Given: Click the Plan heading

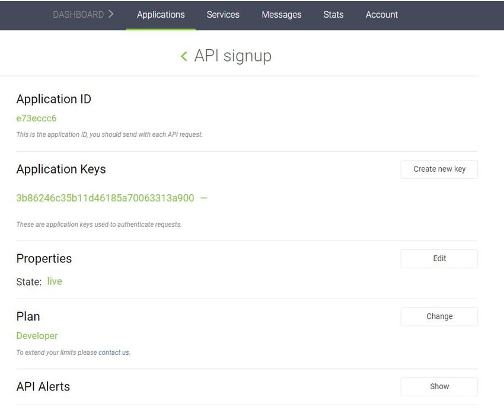Looking at the screenshot, I should click(28, 316).
